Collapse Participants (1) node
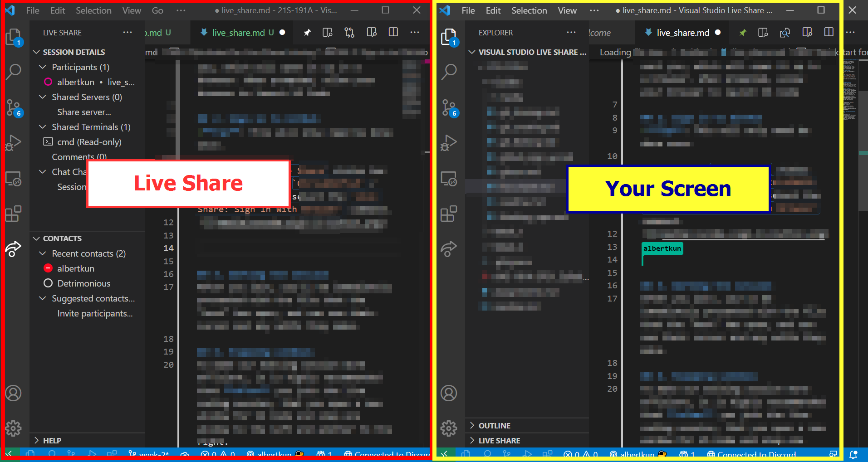 click(43, 67)
